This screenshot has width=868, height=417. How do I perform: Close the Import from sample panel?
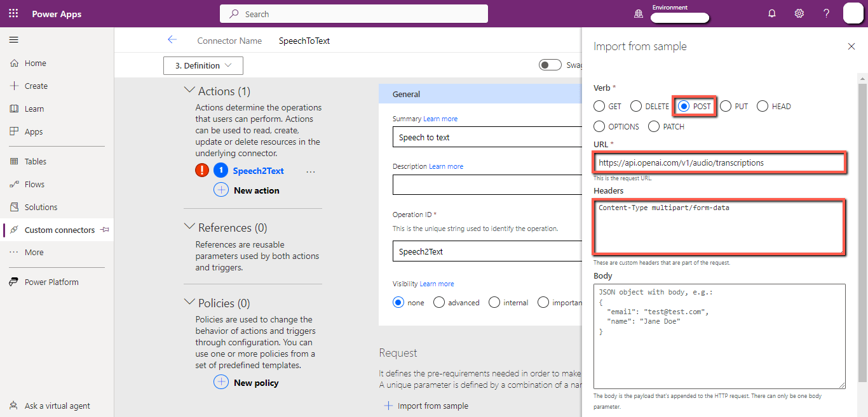pyautogui.click(x=851, y=46)
